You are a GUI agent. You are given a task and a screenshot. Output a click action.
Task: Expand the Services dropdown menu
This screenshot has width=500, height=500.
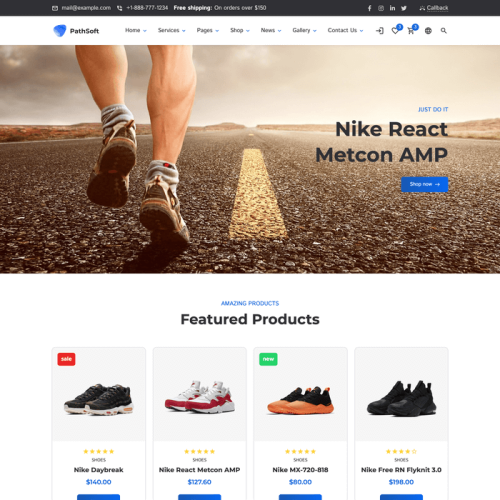(x=171, y=30)
